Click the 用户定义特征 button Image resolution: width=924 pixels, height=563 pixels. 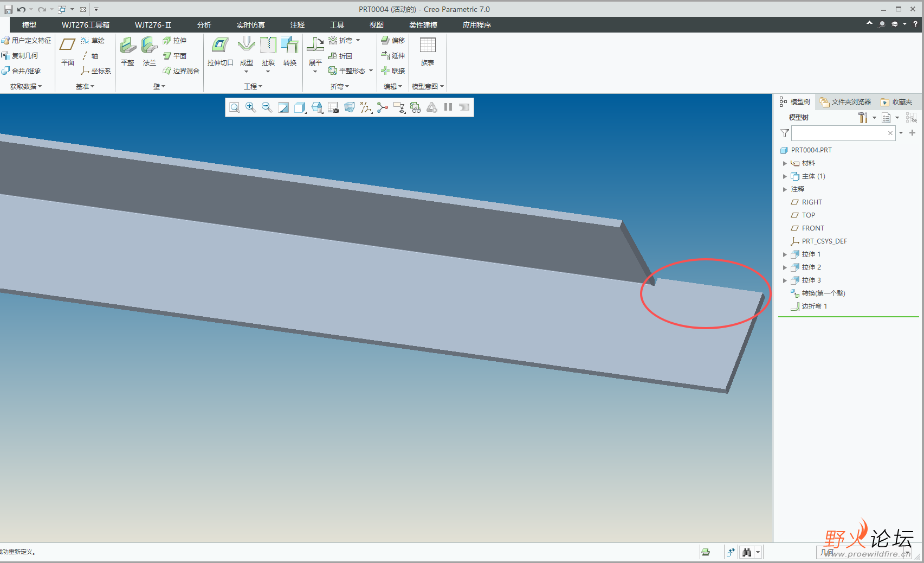click(x=27, y=41)
